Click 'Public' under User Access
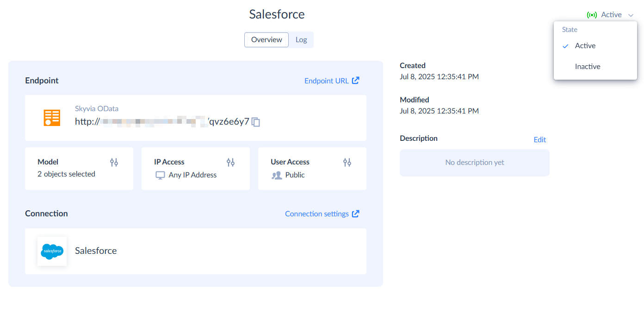 click(x=295, y=175)
